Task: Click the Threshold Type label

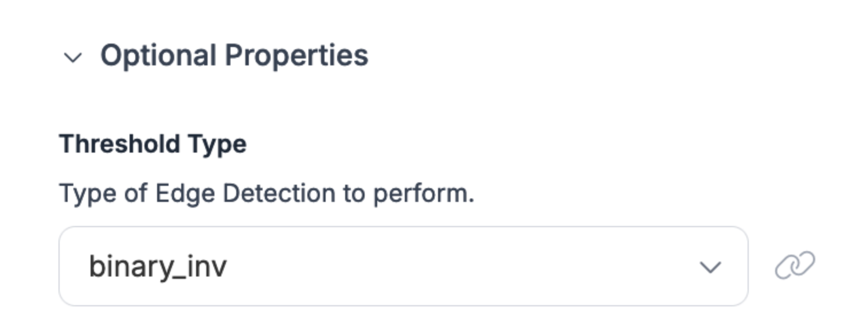Action: tap(153, 143)
